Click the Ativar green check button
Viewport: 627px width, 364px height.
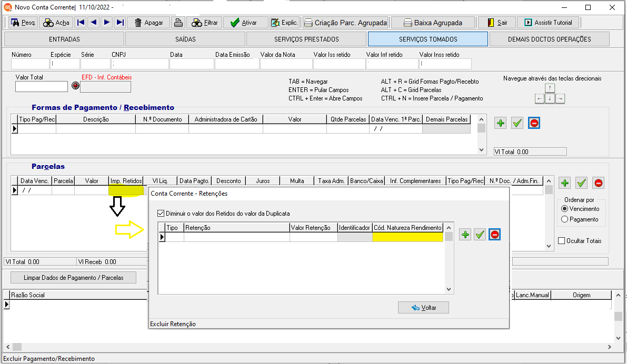[x=245, y=23]
